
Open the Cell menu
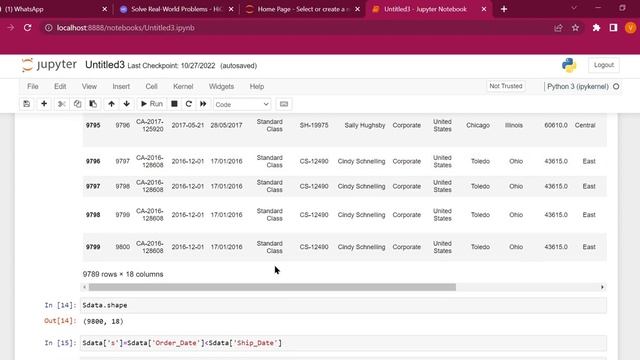tap(151, 87)
